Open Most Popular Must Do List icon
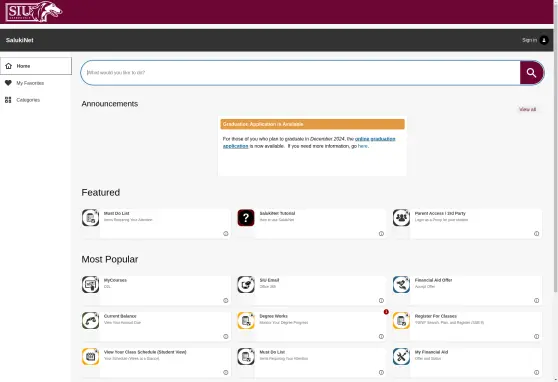The image size is (558, 382). (246, 356)
